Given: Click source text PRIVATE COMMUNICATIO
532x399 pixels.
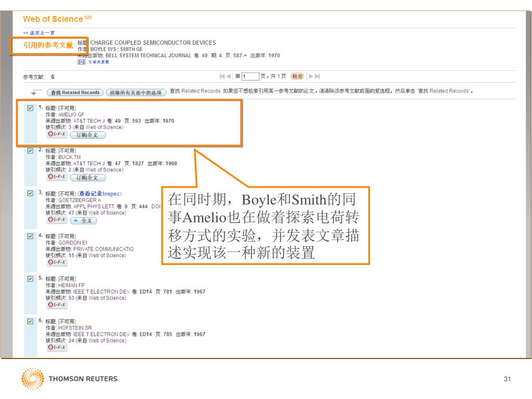Looking at the screenshot, I should click(103, 249).
